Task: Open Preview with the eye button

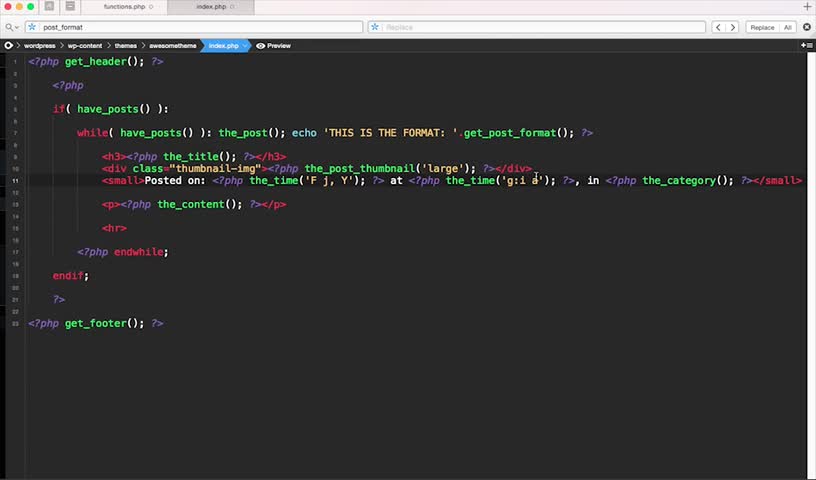Action: [273, 46]
